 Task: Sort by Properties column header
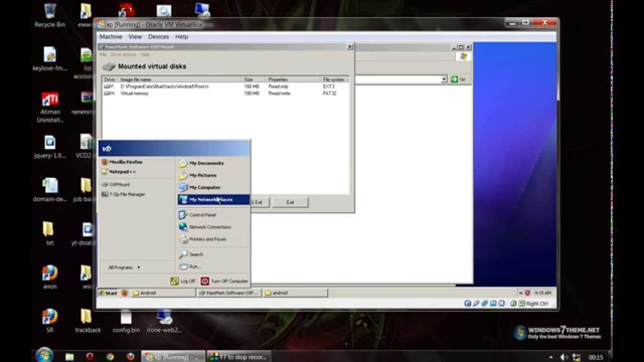click(x=293, y=79)
